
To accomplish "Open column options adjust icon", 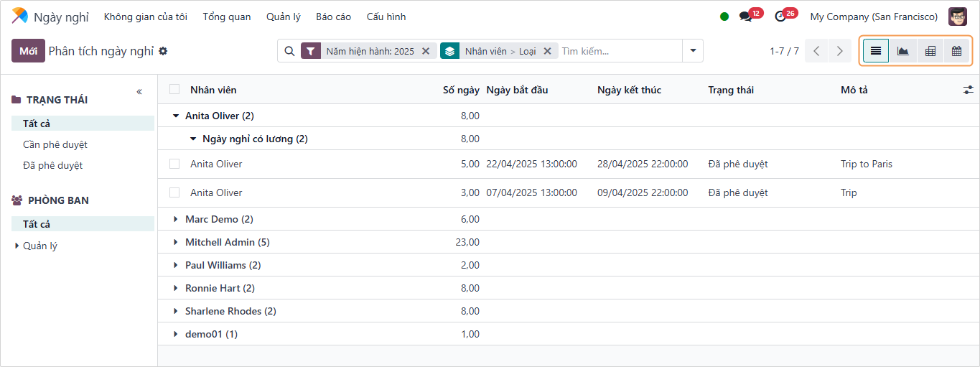I will click(x=968, y=90).
